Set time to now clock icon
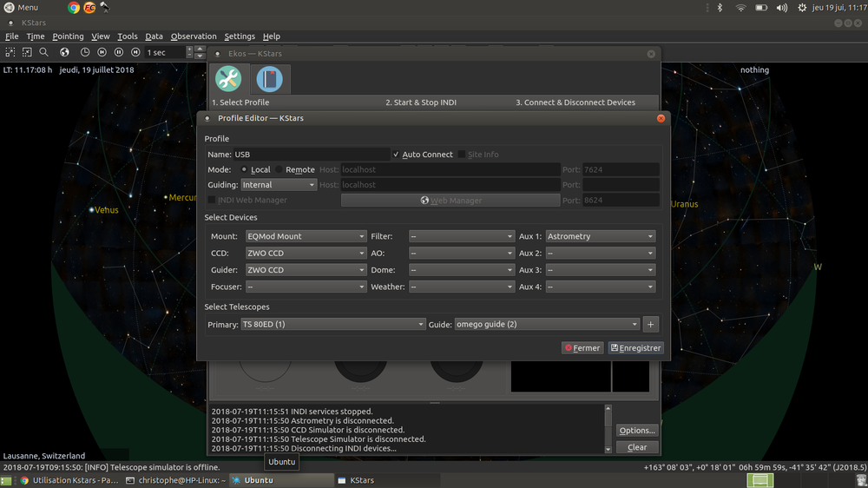The height and width of the screenshot is (488, 868). pyautogui.click(x=85, y=52)
